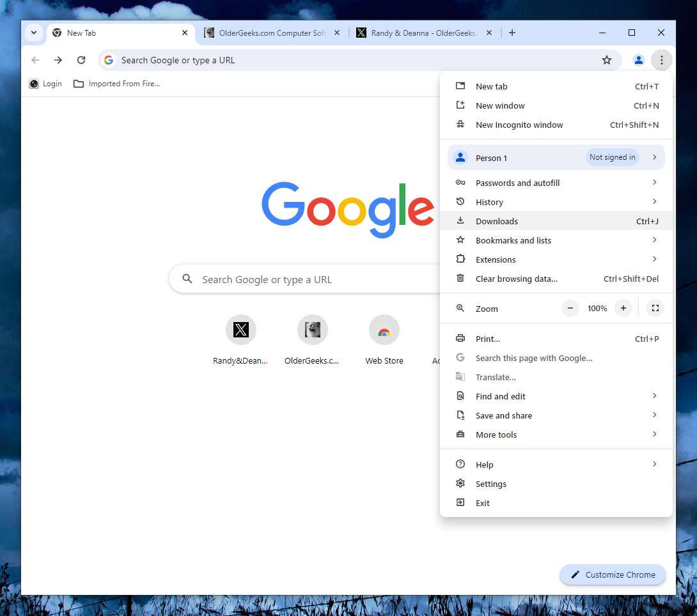697x616 pixels.
Task: Click the 100% zoom level value
Action: 597,308
